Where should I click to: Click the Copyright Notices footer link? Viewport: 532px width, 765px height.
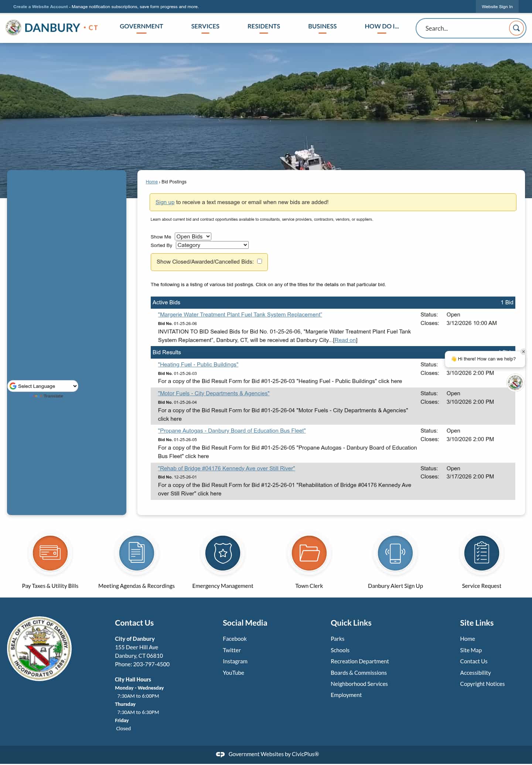pos(482,684)
